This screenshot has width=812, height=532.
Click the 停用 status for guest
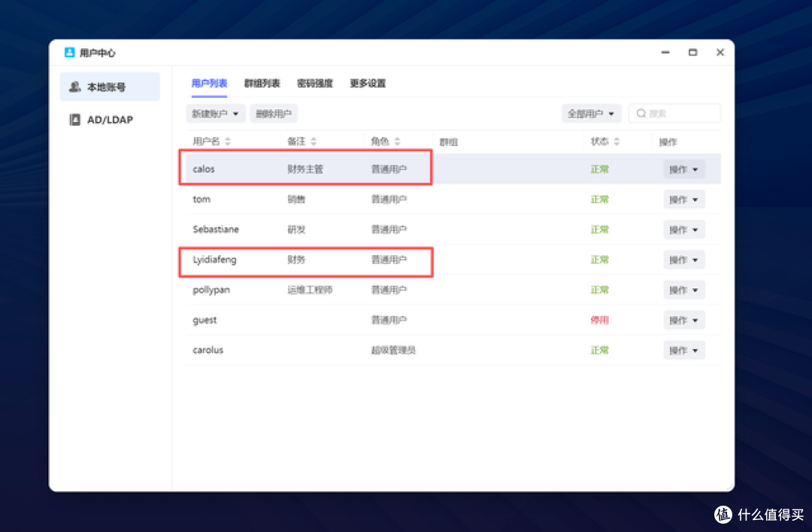click(600, 321)
